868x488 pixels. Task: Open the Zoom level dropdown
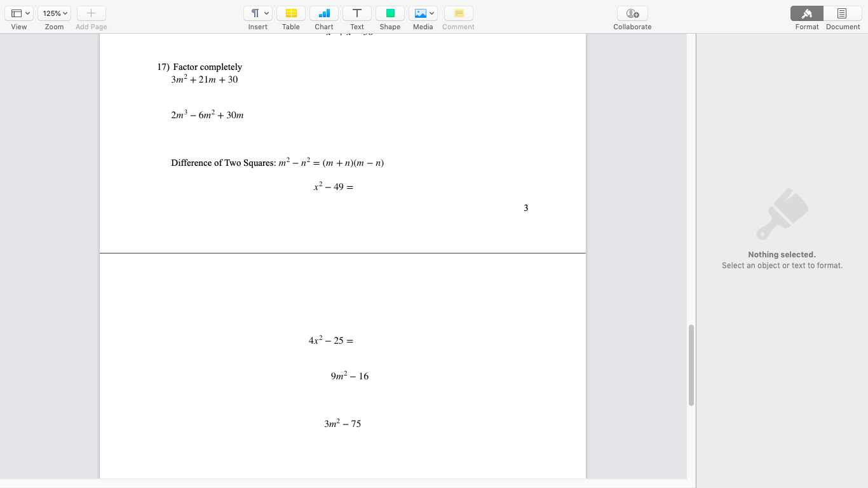pyautogui.click(x=54, y=13)
